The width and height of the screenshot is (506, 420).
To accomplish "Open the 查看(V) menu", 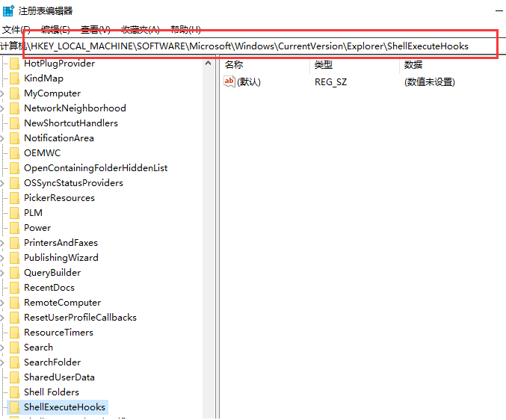I will (95, 30).
